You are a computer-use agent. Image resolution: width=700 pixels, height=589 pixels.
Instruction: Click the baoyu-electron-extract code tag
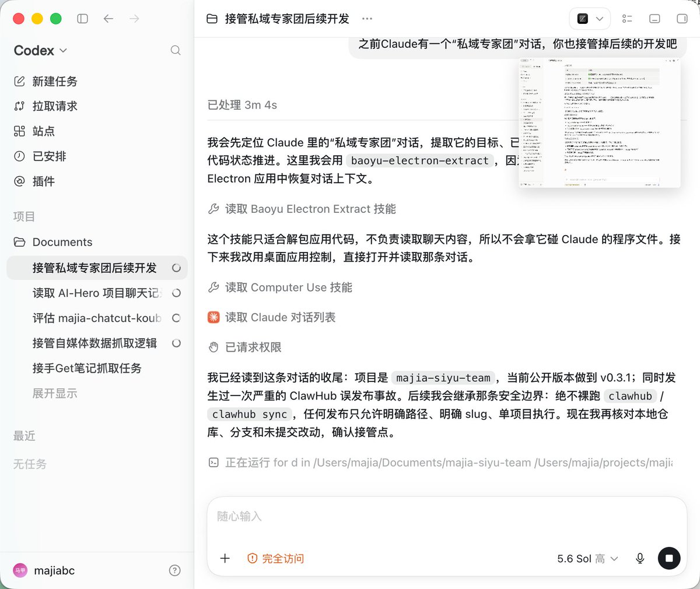420,160
